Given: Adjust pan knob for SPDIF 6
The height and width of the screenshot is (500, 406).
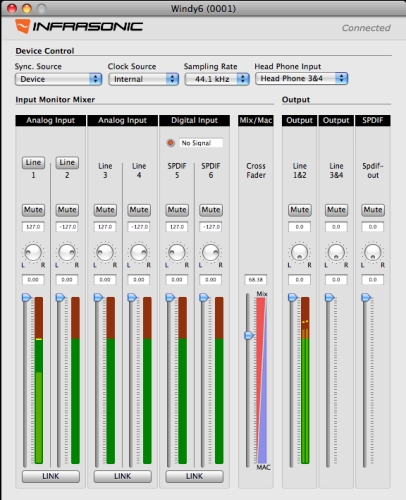Looking at the screenshot, I should coord(211,252).
